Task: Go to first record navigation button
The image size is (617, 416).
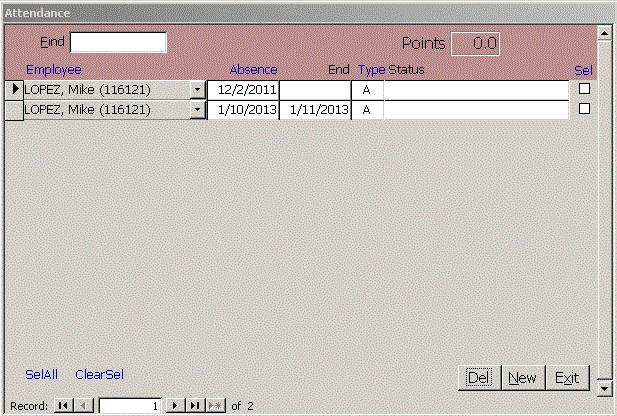Action: pyautogui.click(x=63, y=406)
